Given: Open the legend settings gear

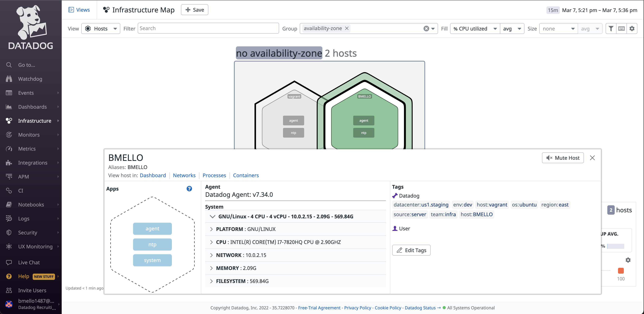Looking at the screenshot, I should pyautogui.click(x=628, y=260).
